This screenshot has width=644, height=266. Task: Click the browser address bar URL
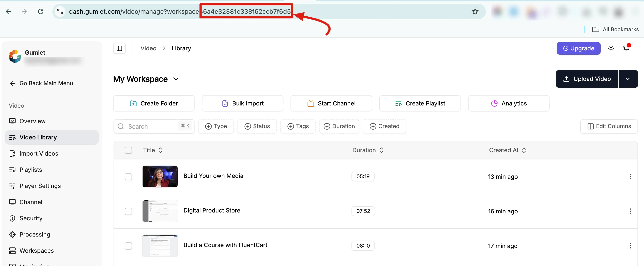pyautogui.click(x=180, y=11)
